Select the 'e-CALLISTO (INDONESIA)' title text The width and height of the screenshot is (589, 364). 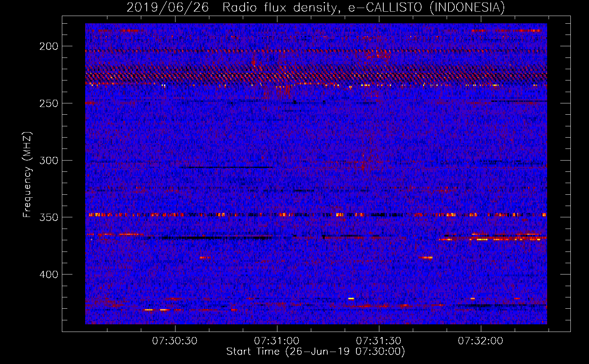[x=427, y=7]
